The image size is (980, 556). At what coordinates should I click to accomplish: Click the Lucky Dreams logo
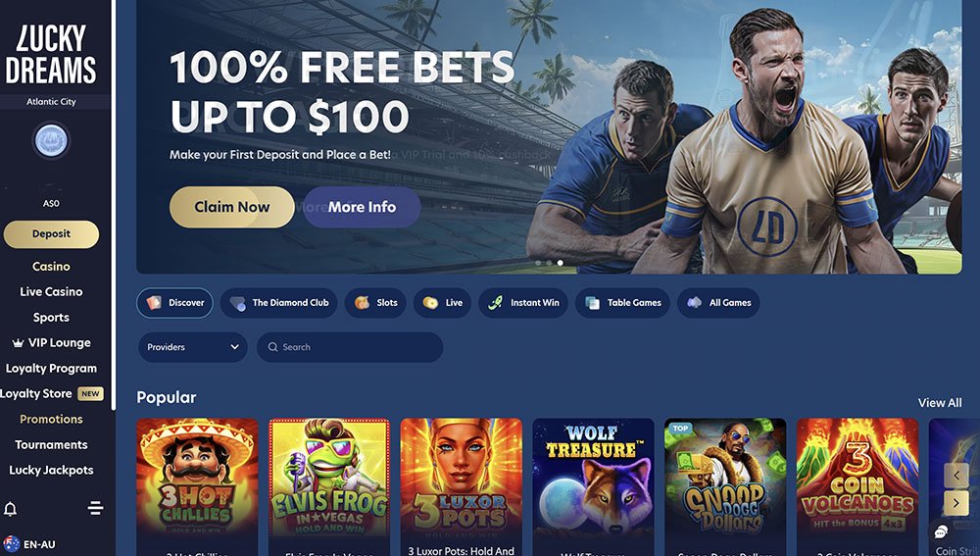51,54
